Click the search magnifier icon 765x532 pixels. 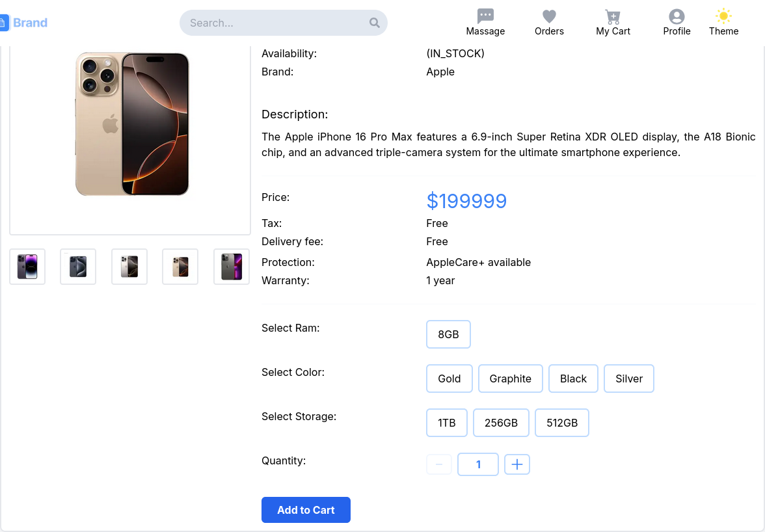375,23
